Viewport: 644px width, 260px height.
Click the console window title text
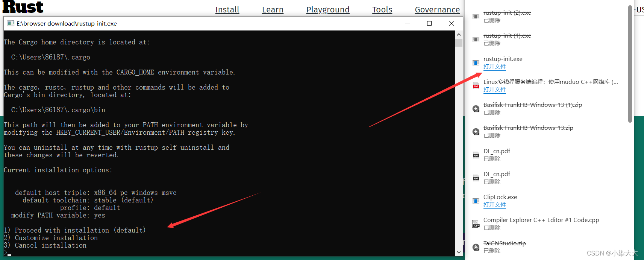pos(67,23)
